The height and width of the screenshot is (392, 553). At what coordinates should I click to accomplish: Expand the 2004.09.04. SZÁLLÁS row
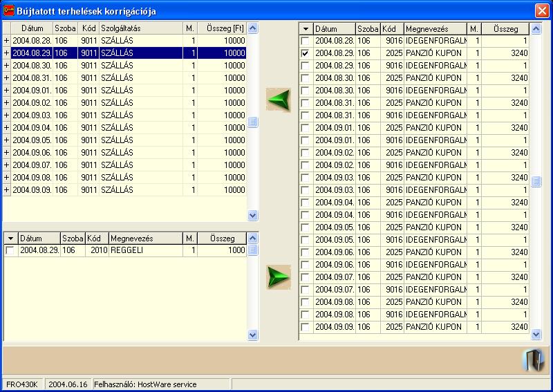point(6,128)
